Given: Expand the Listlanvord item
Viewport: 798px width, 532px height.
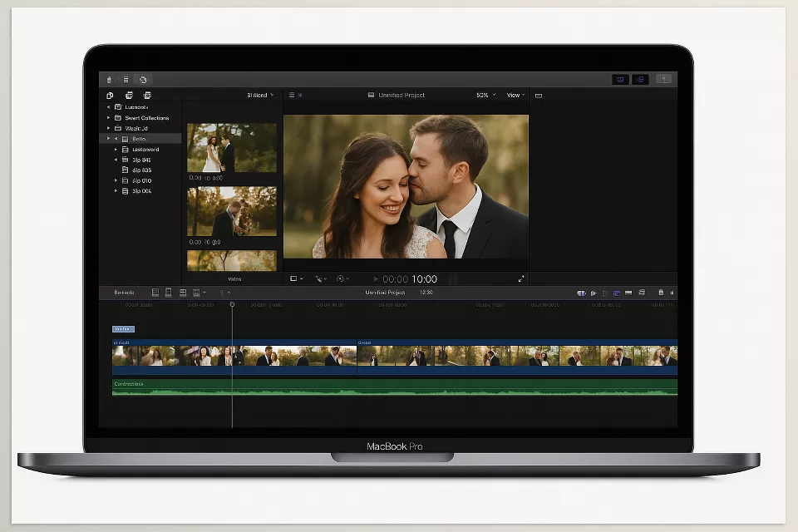Looking at the screenshot, I should click(116, 150).
